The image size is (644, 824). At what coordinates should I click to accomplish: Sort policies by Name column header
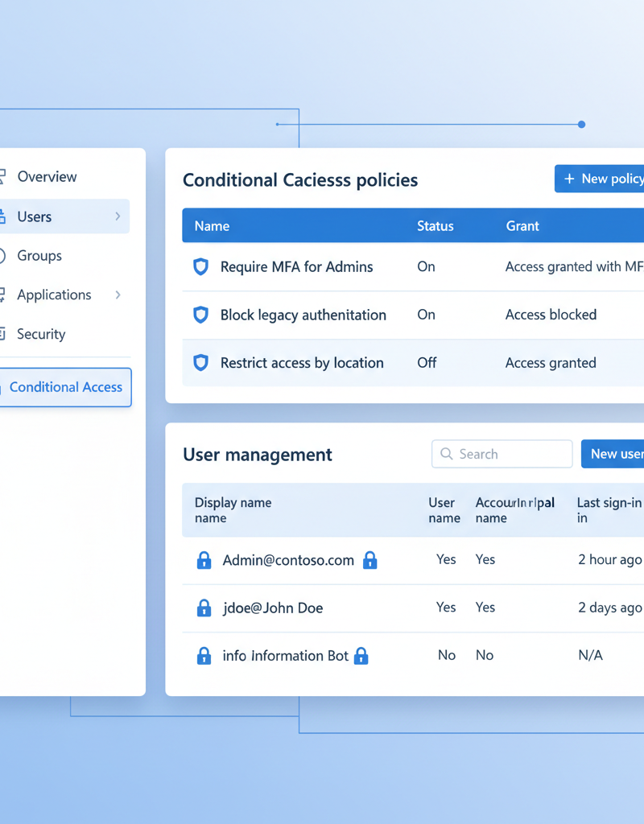212,226
